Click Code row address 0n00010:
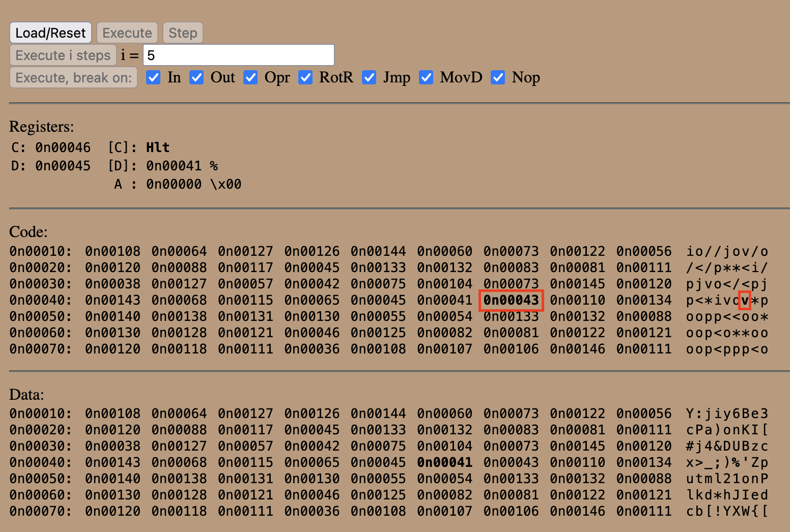Image resolution: width=790 pixels, height=532 pixels. coord(41,251)
